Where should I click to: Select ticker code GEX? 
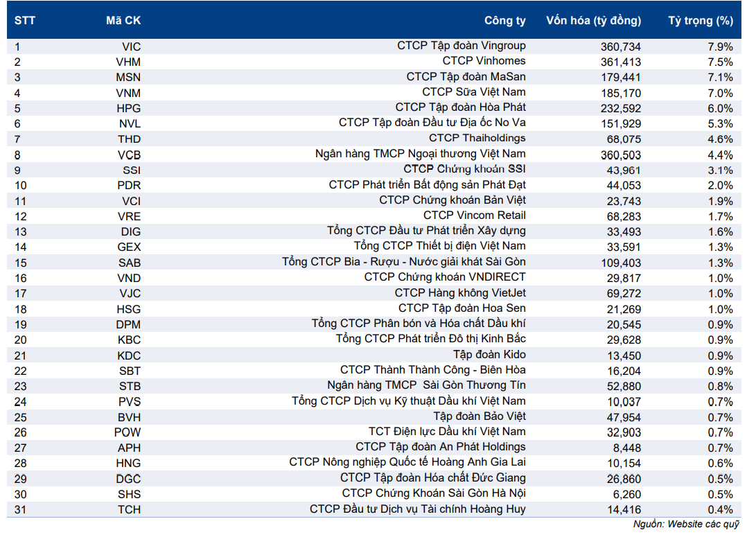point(129,247)
